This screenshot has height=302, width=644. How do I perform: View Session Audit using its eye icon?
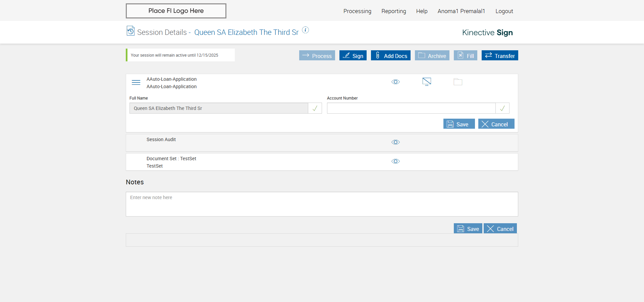coord(395,142)
